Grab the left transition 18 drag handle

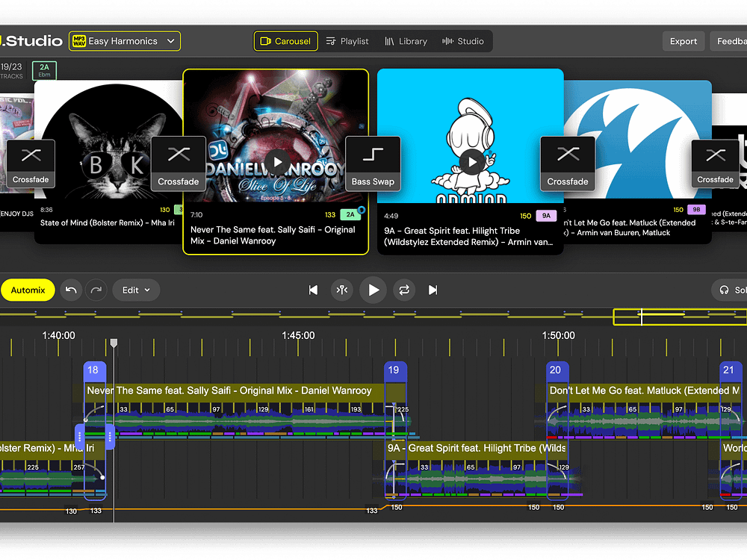[x=80, y=436]
